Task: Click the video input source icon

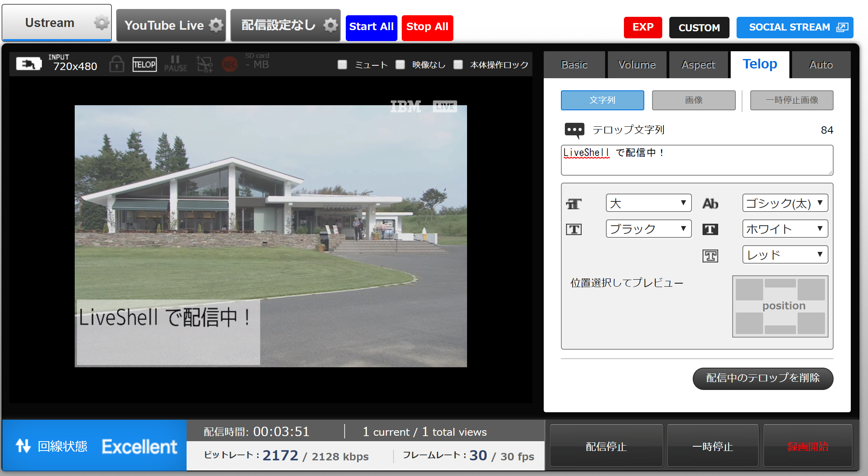Action: click(x=29, y=64)
